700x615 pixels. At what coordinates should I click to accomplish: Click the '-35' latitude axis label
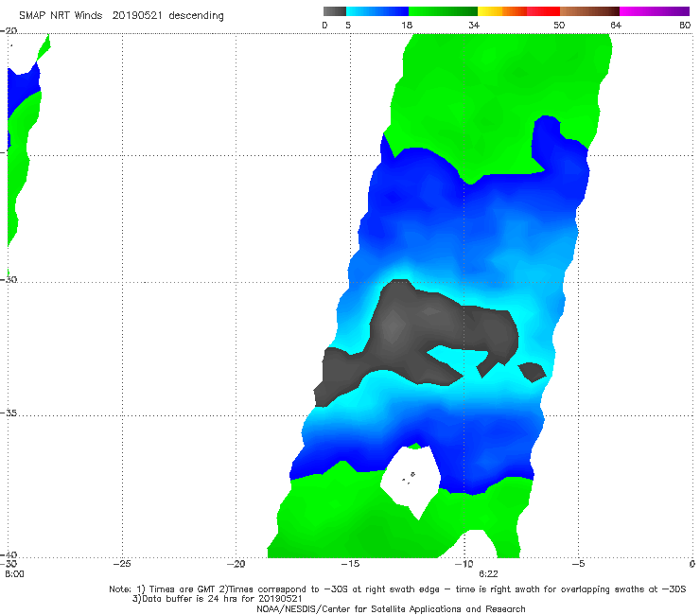[9, 413]
